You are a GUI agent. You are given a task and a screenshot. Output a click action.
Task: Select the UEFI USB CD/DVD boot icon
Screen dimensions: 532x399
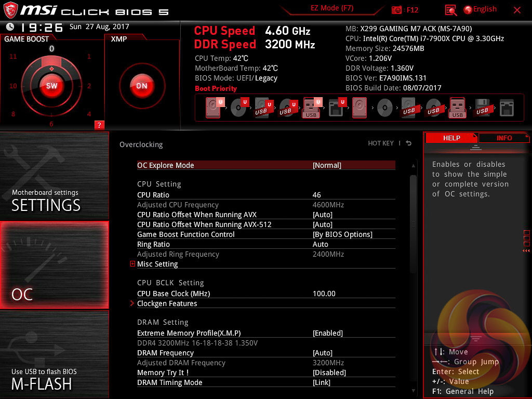click(x=288, y=108)
